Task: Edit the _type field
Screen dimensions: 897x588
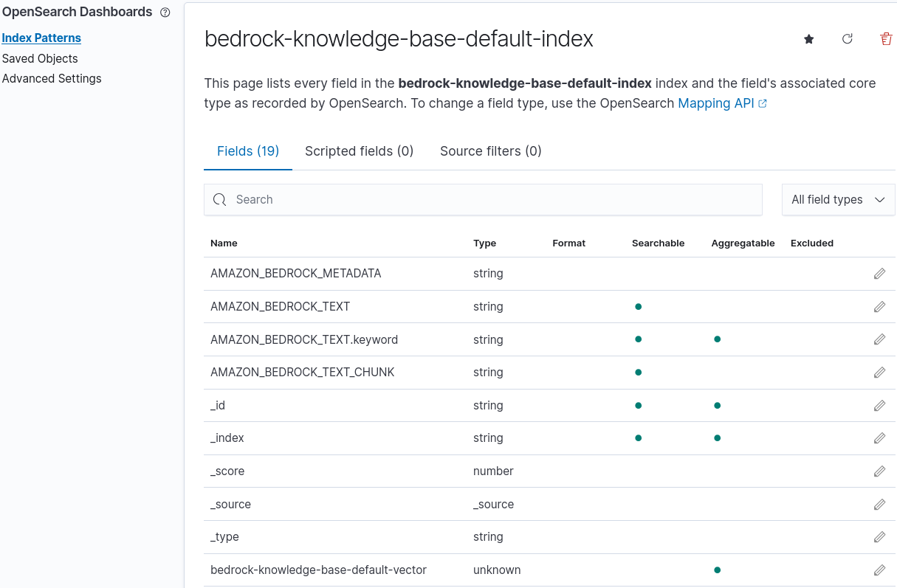Action: click(879, 537)
